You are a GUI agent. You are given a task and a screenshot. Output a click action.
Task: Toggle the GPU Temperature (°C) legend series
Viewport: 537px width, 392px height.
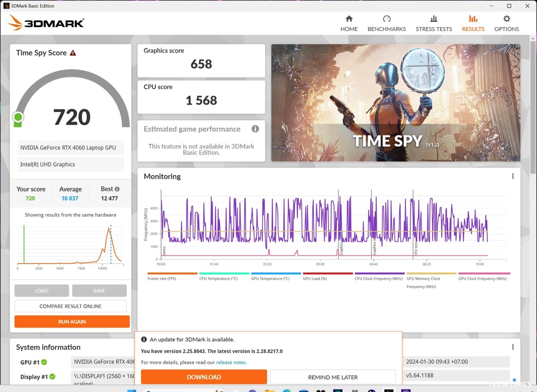click(276, 276)
